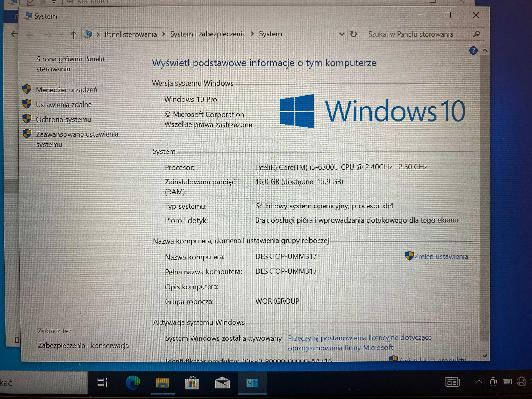Click shield icon beside Ustawienia zdalne

coord(27,104)
